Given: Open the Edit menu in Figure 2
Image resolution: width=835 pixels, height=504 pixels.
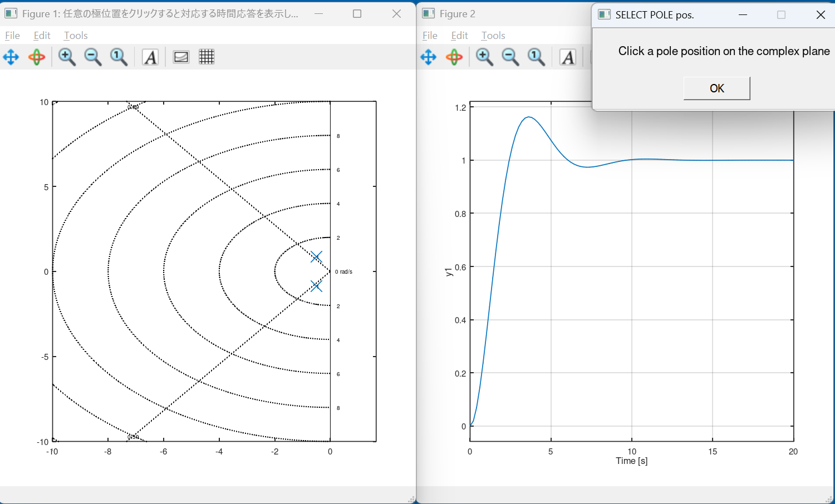Looking at the screenshot, I should [x=459, y=36].
